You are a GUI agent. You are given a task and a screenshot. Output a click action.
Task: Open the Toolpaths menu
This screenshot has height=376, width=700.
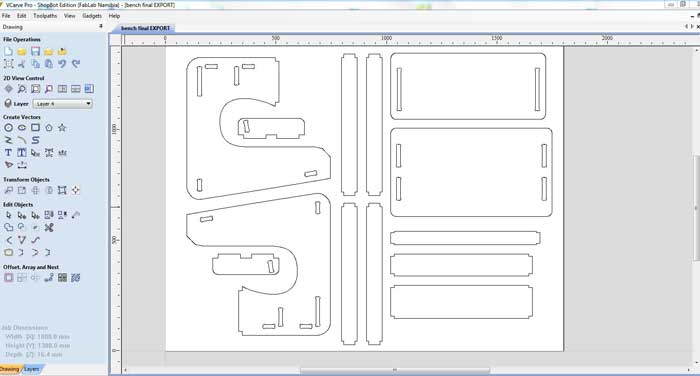(45, 16)
